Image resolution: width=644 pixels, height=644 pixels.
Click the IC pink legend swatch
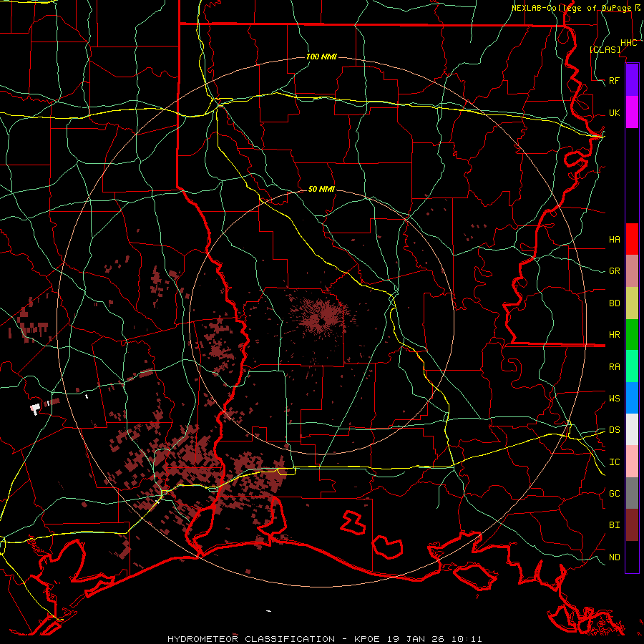point(632,462)
